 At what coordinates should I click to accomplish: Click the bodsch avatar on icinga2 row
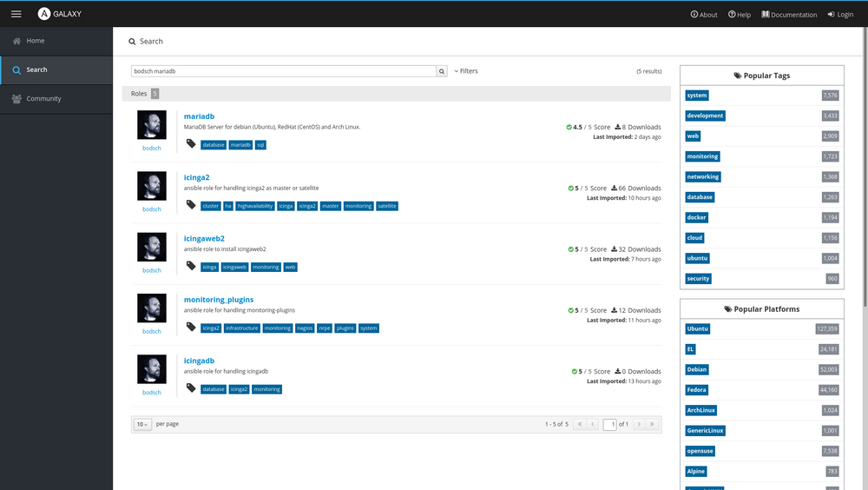point(152,186)
